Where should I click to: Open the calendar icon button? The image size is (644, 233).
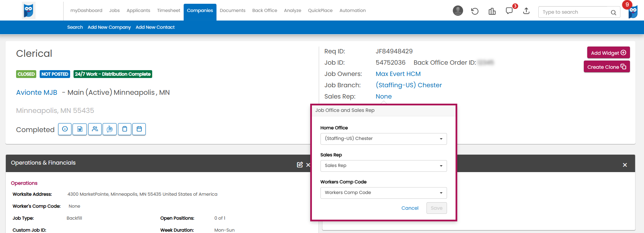139,129
